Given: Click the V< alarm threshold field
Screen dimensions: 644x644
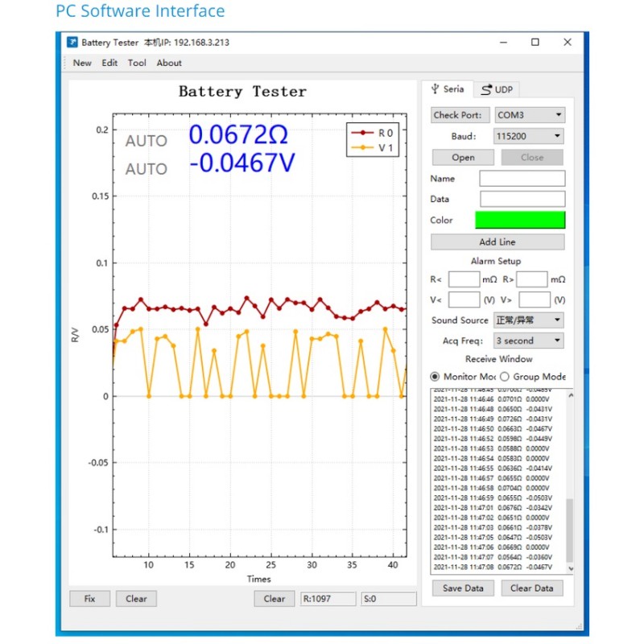Looking at the screenshot, I should click(x=464, y=299).
